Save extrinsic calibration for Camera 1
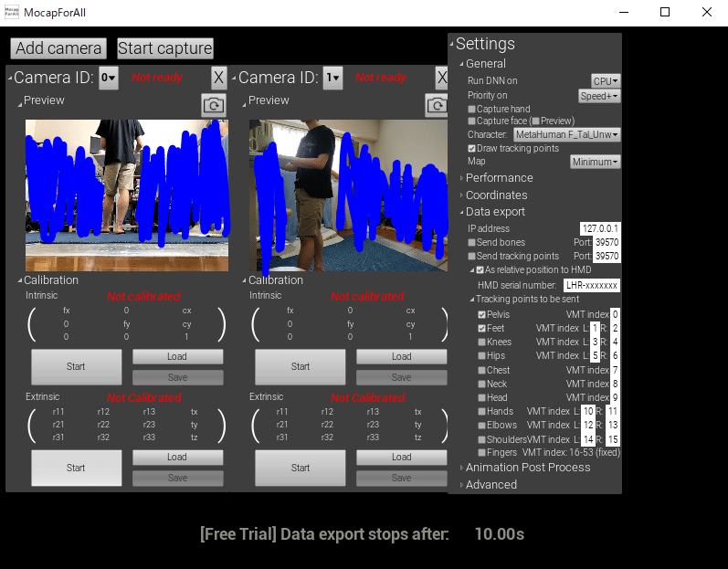The height and width of the screenshot is (569, 728). point(401,478)
